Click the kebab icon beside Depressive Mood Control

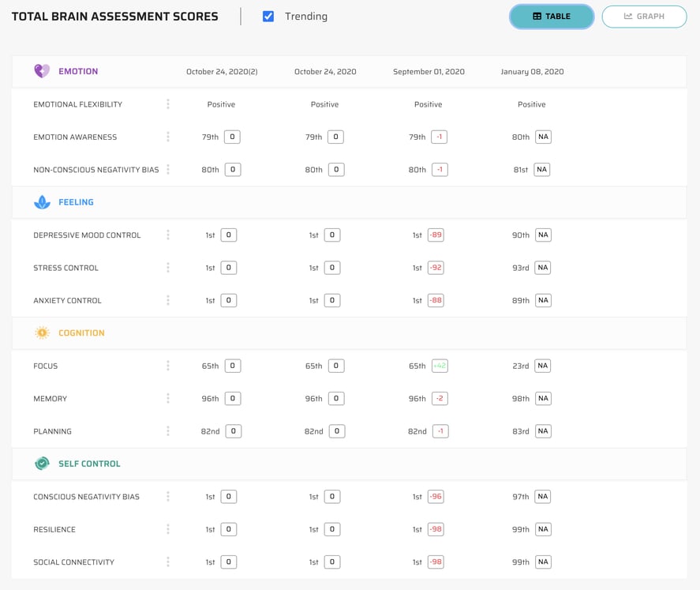(167, 235)
